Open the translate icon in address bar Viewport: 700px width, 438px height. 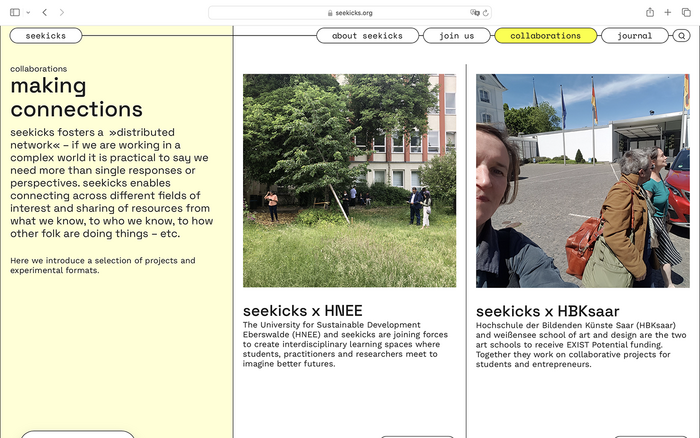[x=475, y=13]
